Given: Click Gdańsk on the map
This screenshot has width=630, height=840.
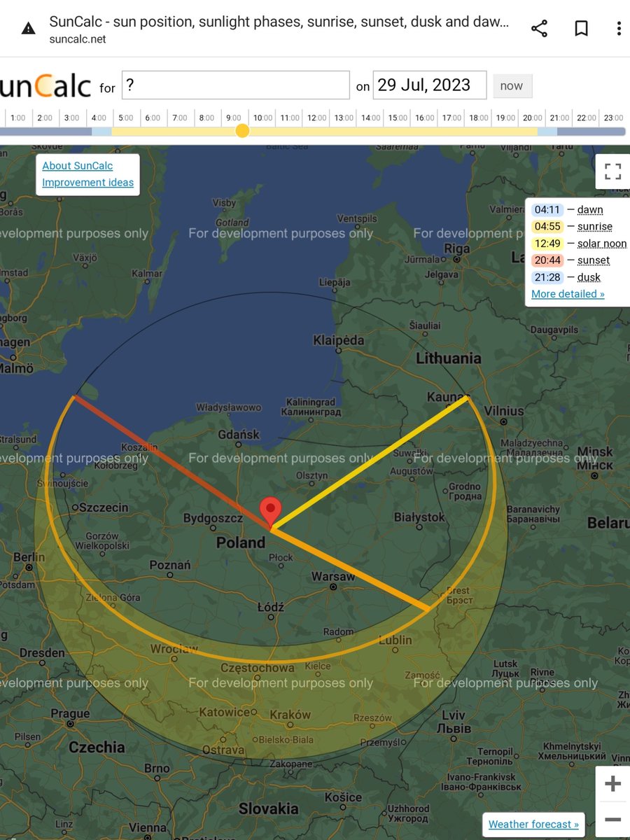Looking at the screenshot, I should [x=239, y=435].
